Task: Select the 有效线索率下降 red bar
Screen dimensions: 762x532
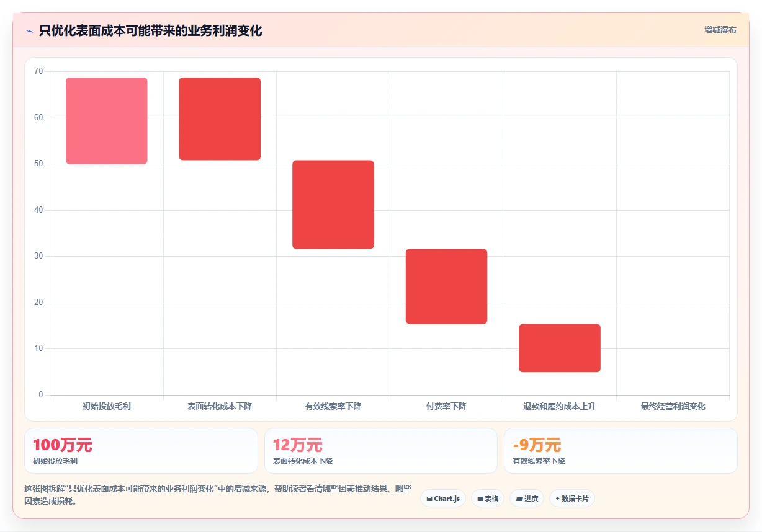Action: [333, 205]
